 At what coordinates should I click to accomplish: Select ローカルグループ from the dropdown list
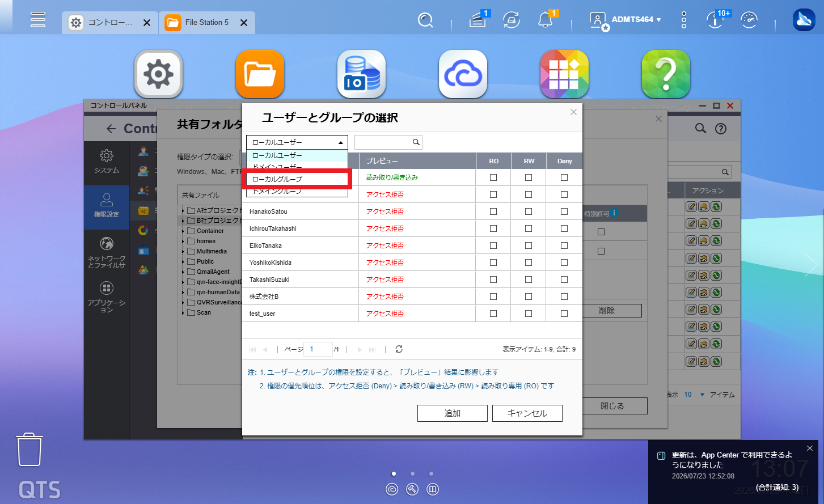[x=297, y=179]
